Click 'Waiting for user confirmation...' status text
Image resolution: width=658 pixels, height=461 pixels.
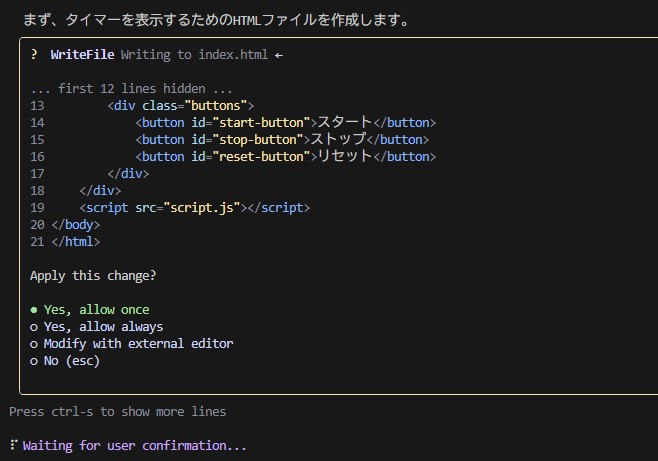134,445
